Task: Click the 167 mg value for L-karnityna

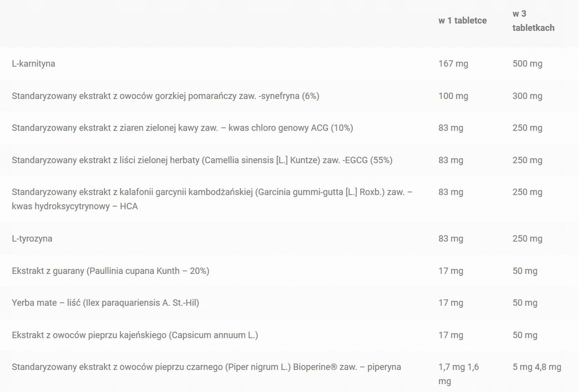Action: point(453,64)
